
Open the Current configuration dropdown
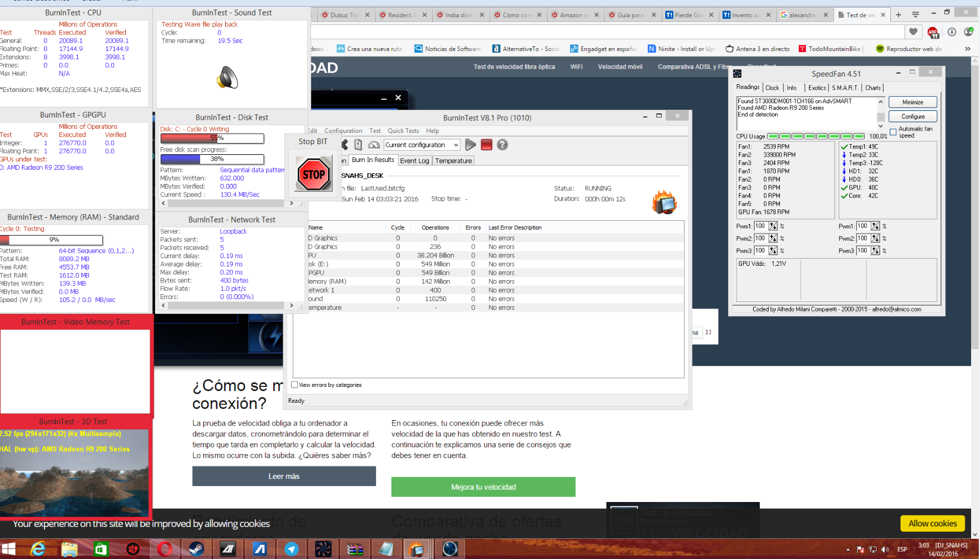coord(422,145)
